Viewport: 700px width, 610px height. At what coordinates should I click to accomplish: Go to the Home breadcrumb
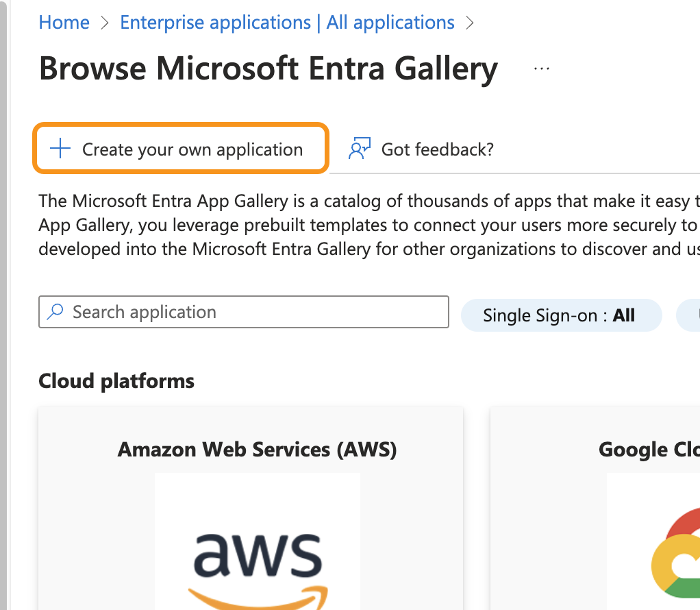click(64, 23)
